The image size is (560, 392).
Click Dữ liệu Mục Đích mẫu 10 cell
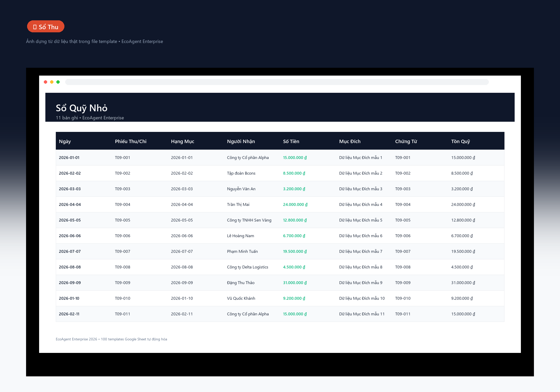click(362, 298)
